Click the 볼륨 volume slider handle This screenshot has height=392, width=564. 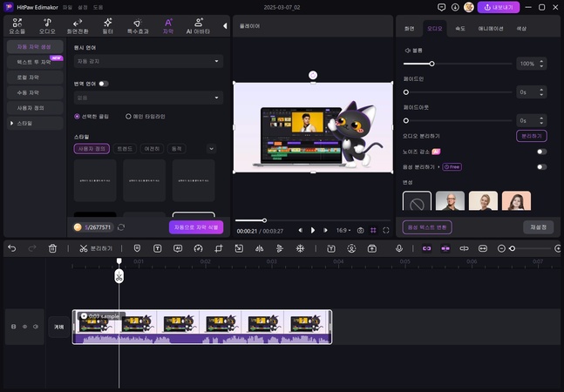point(431,64)
